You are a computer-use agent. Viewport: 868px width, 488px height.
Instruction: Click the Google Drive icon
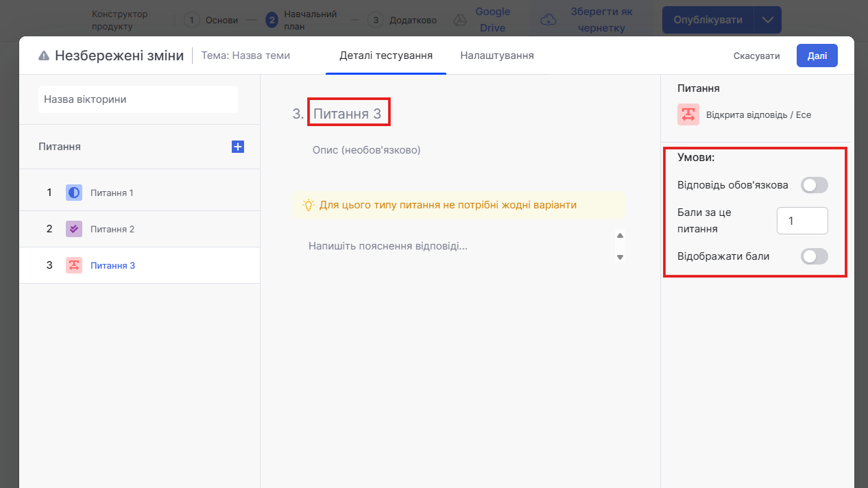(459, 20)
